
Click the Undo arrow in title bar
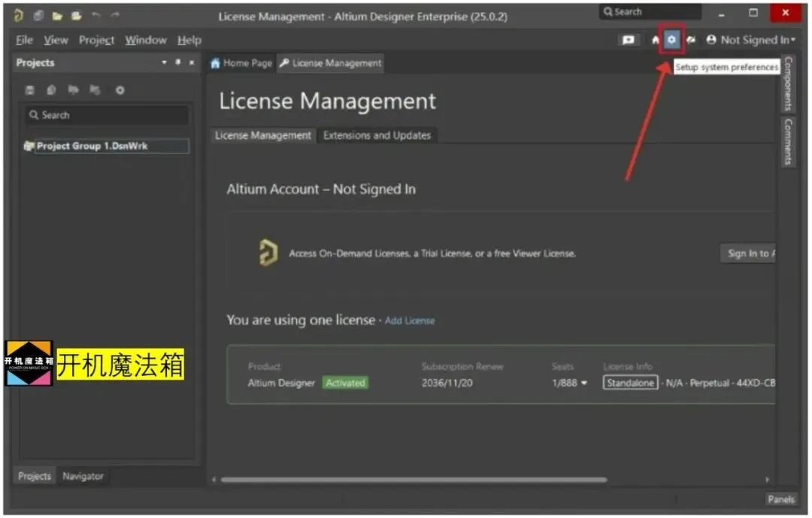pyautogui.click(x=95, y=16)
